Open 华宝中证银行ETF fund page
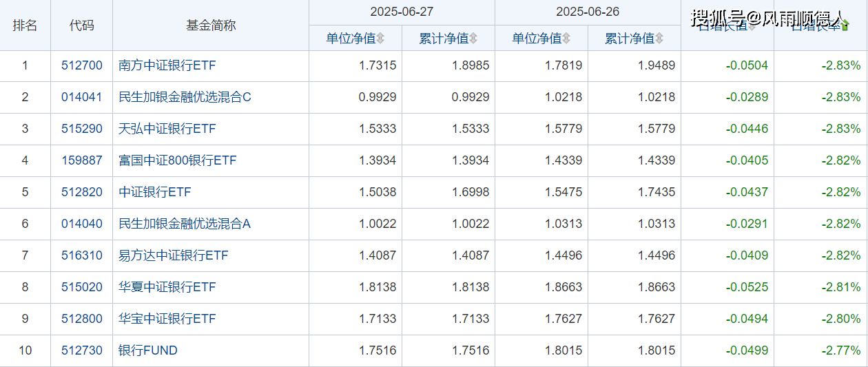Screen dimensions: 868x367 (167, 319)
